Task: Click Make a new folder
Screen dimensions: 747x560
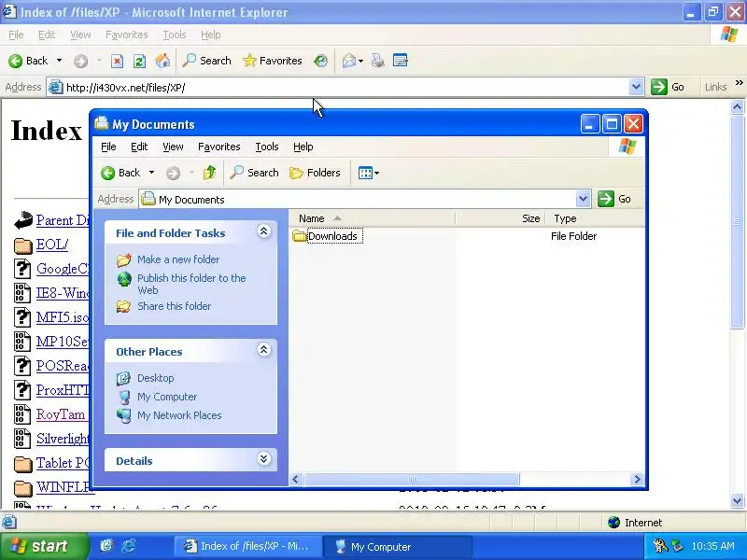Action: 178,259
